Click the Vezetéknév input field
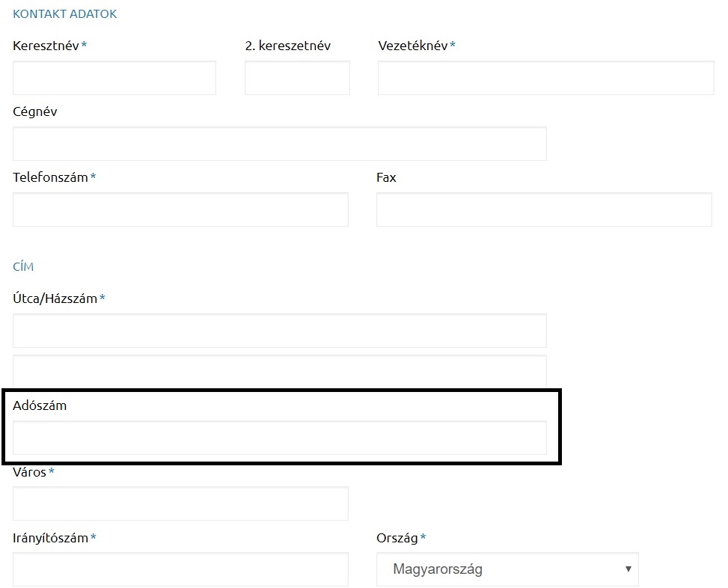The image size is (728, 588). point(545,78)
